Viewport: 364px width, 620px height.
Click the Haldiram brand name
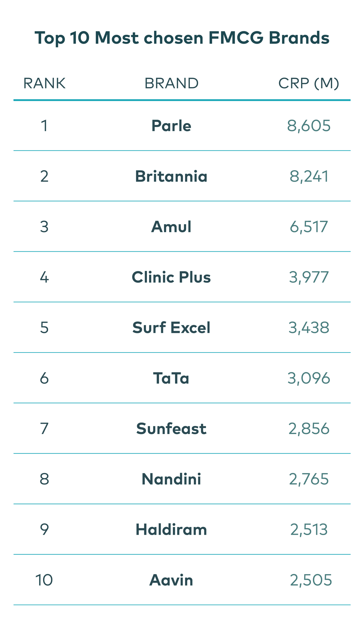pyautogui.click(x=171, y=529)
